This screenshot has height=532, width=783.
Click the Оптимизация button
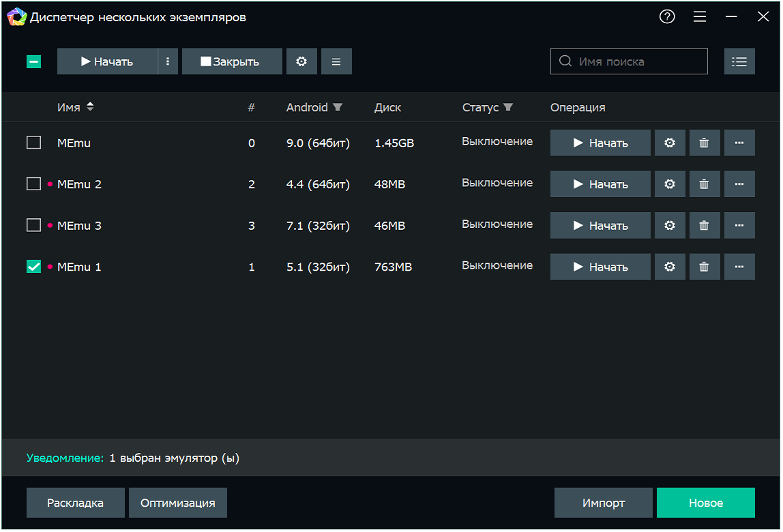pyautogui.click(x=178, y=503)
